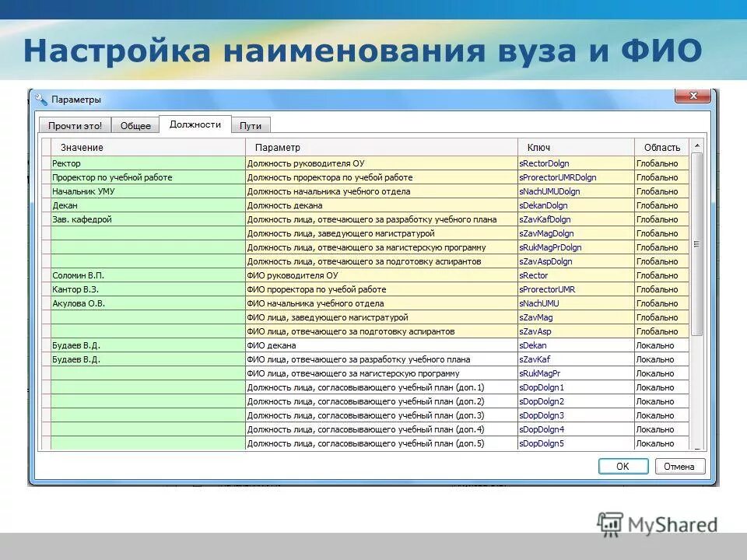
Task: Click the row selector left of Декан
Action: (x=46, y=205)
